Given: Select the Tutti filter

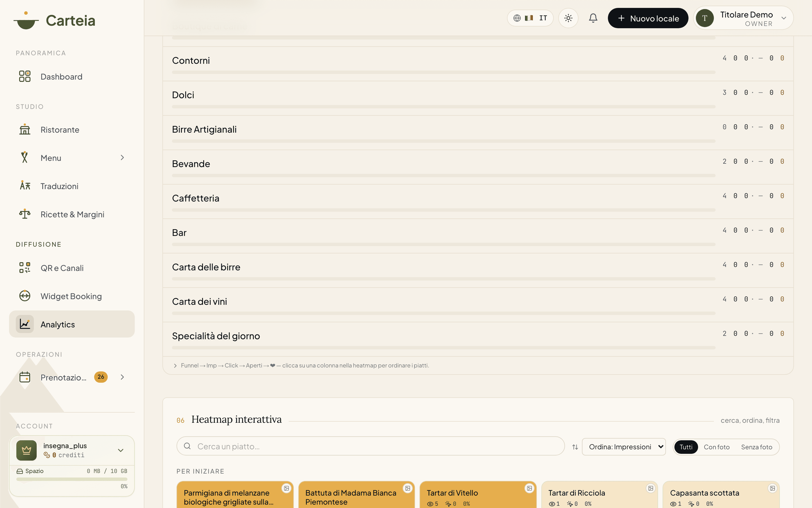Looking at the screenshot, I should [686, 447].
